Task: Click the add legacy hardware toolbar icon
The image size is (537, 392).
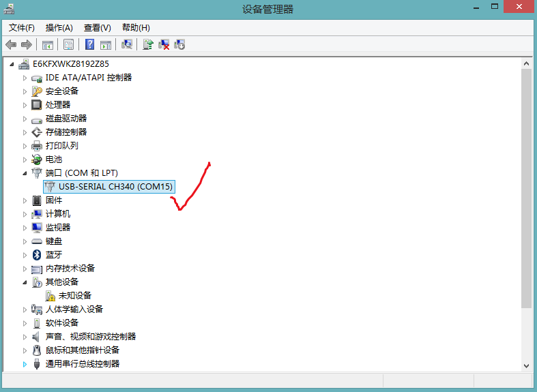Action: [x=179, y=44]
